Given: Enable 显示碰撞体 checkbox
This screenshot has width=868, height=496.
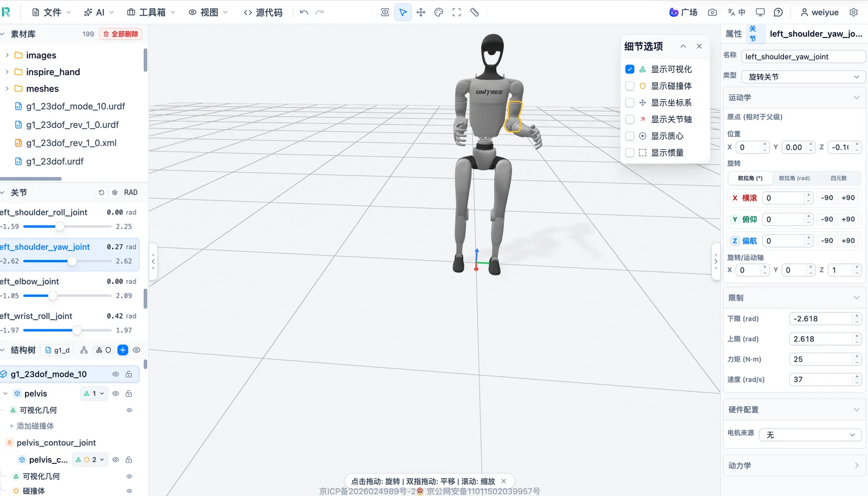Looking at the screenshot, I should pyautogui.click(x=630, y=86).
